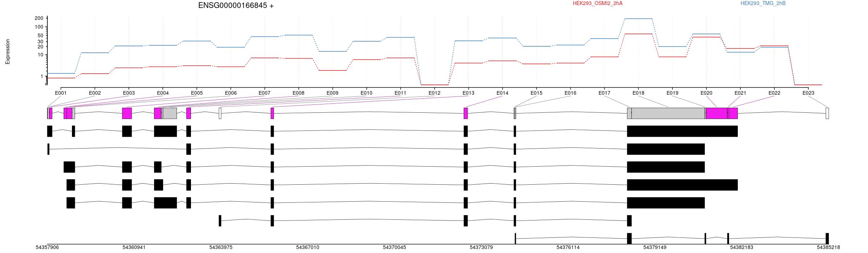The image size is (868, 253).
Task: Click the blue expression peak above E018
Action: 638,19
